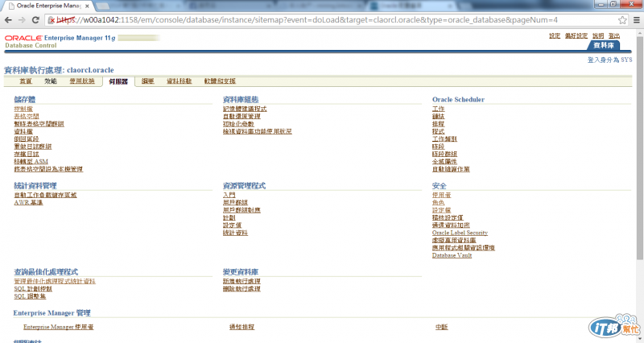Open the 自動還原管理 undo management link
644x343 pixels.
(x=242, y=116)
